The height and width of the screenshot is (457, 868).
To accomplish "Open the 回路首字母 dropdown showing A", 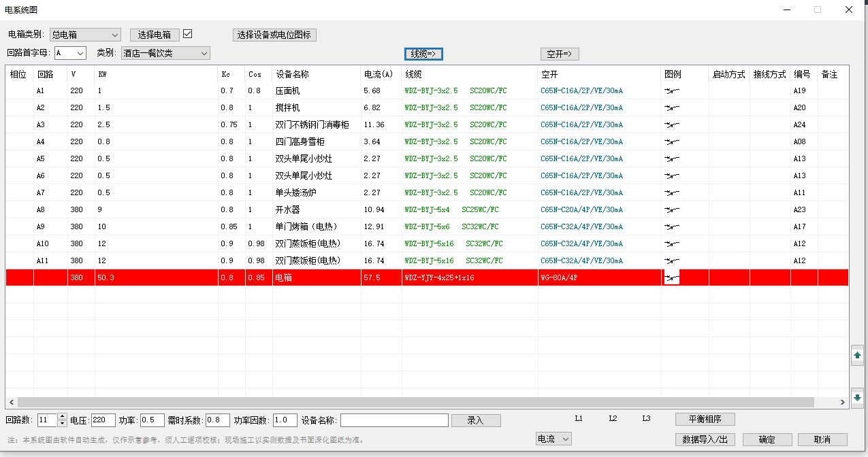I will coord(70,52).
